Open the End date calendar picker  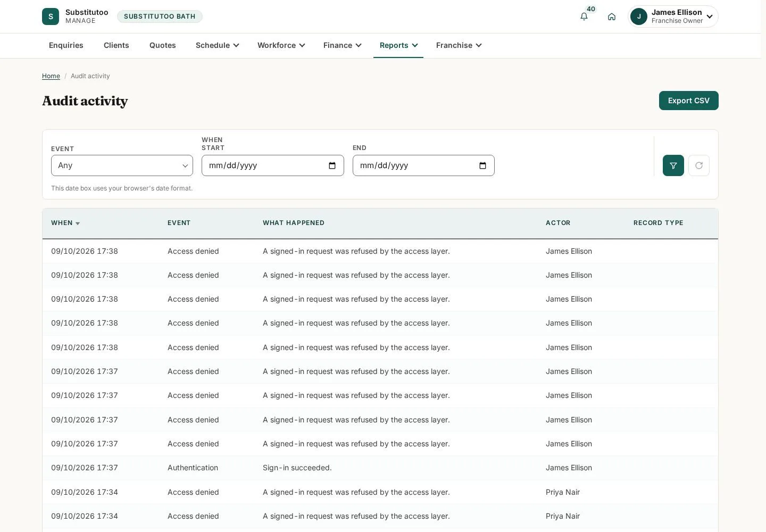tap(482, 165)
